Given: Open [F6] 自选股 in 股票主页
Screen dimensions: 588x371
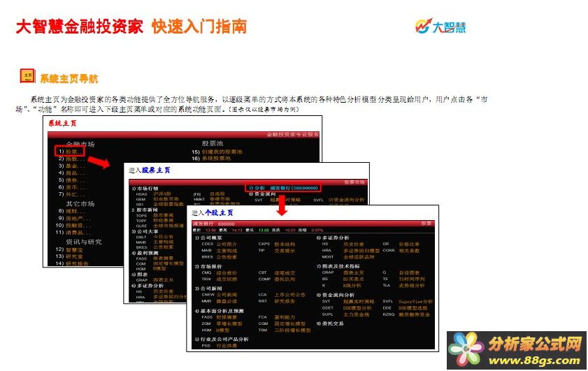Looking at the screenshot, I should click(209, 194).
